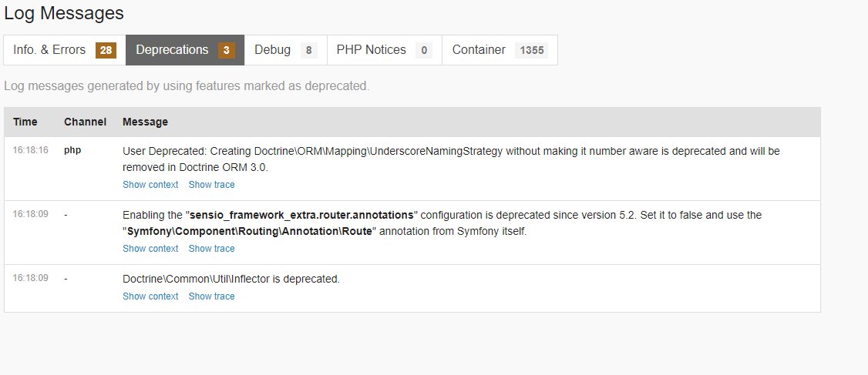Show context for UnderscoreNamingStrategy deprecation
Image resolution: width=868 pixels, height=375 pixels.
point(150,185)
